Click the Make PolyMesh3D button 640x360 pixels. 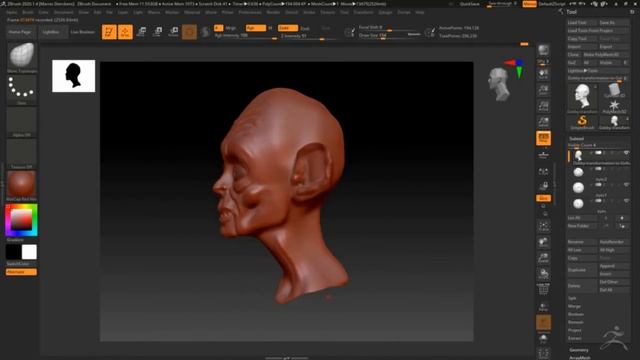point(606,55)
